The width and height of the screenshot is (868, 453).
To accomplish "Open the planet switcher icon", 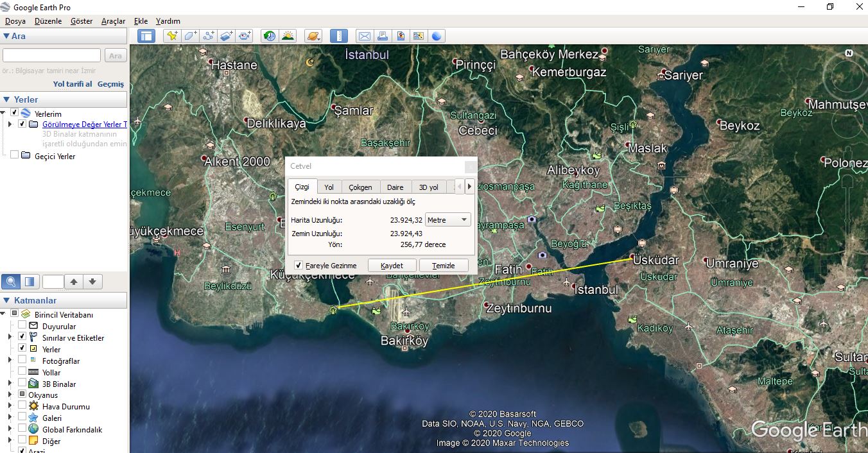I will click(313, 36).
